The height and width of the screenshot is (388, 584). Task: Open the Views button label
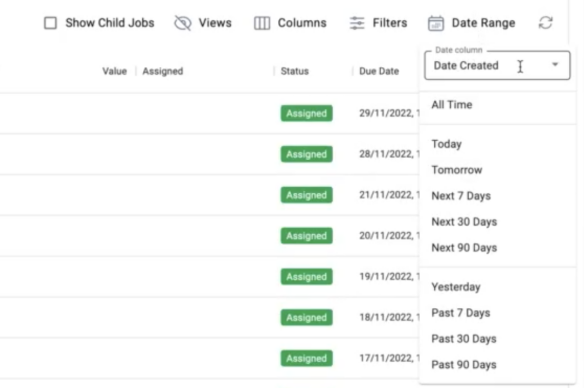tap(215, 23)
